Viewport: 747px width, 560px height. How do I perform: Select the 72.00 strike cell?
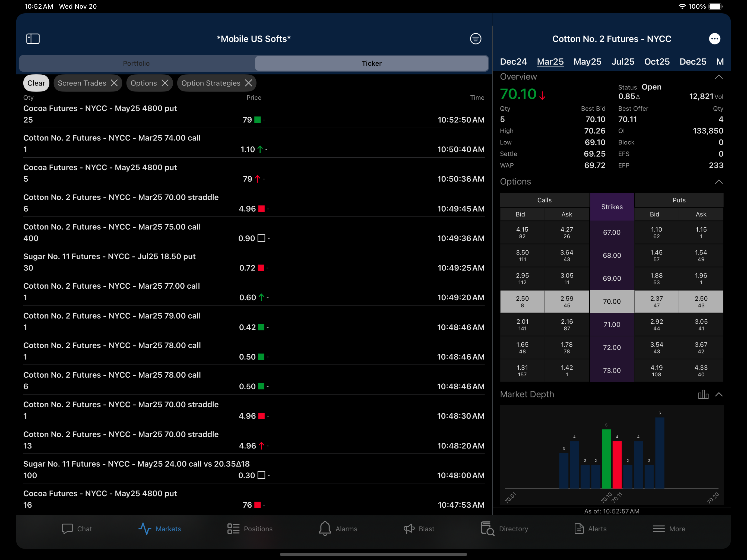tap(612, 347)
